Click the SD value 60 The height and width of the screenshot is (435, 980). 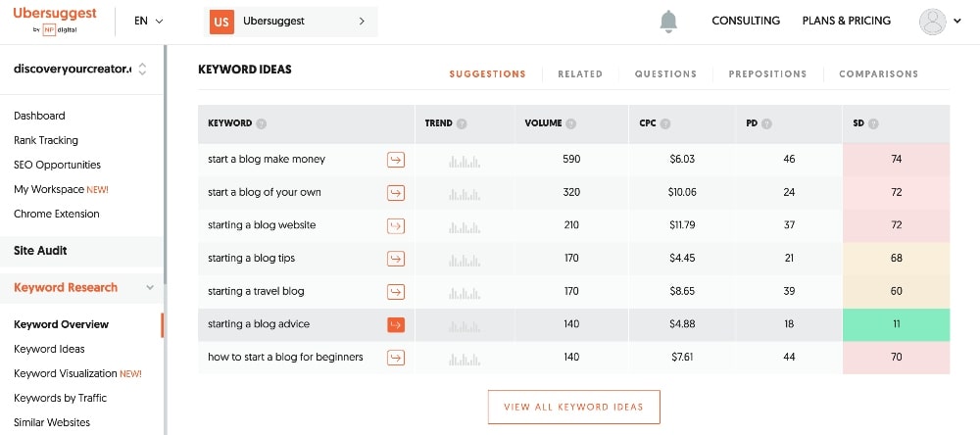pyautogui.click(x=897, y=291)
